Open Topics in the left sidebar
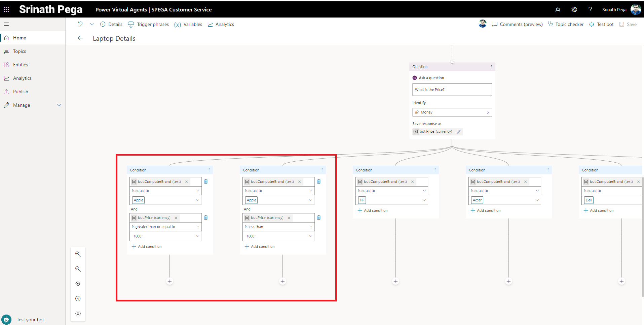This screenshot has height=325, width=644. point(20,51)
